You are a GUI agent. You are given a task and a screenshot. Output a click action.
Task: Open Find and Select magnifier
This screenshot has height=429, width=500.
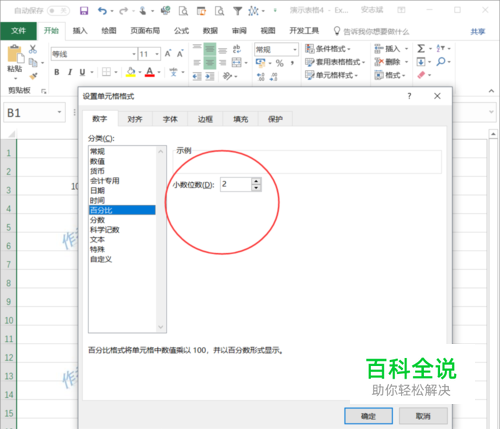[441, 62]
